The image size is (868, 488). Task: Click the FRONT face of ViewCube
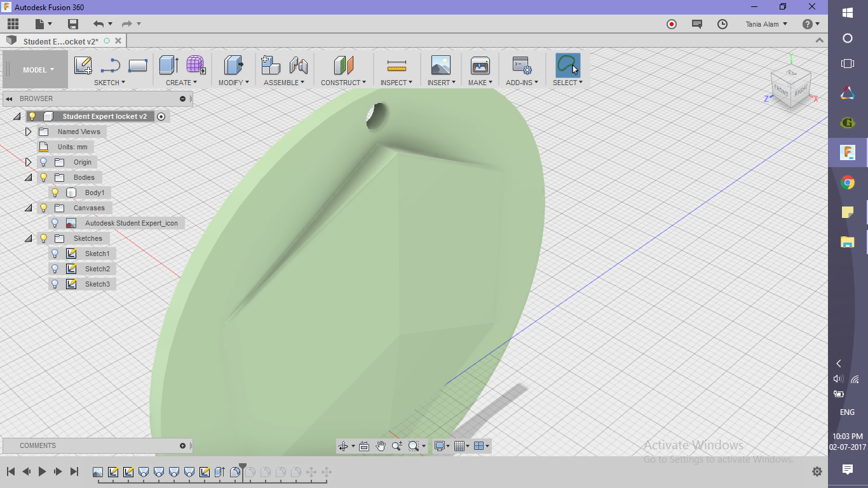tap(781, 91)
